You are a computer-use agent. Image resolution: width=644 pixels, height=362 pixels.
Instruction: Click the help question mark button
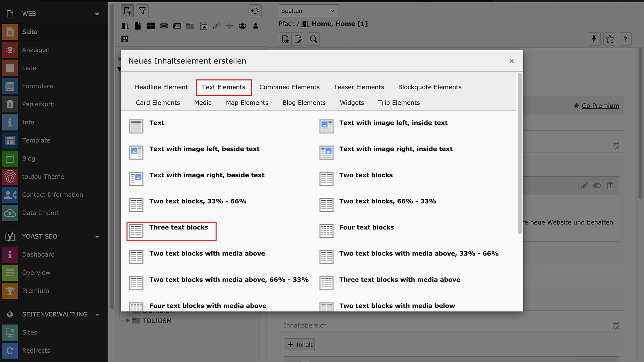click(625, 39)
